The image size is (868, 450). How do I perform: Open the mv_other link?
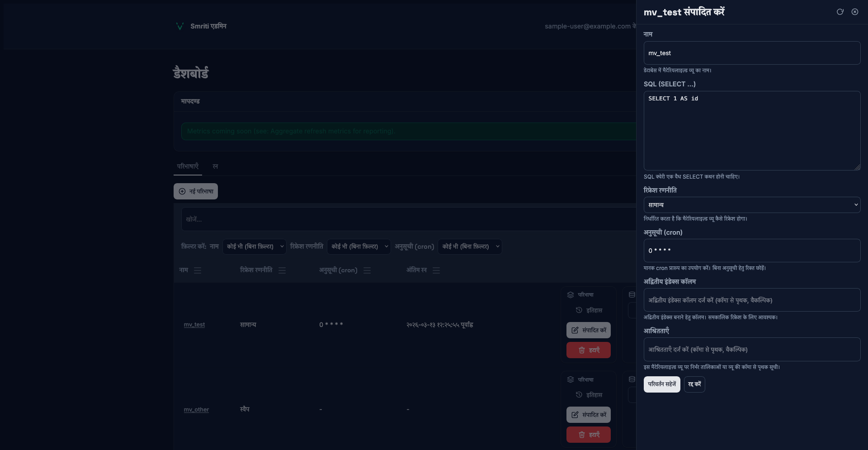(x=196, y=410)
